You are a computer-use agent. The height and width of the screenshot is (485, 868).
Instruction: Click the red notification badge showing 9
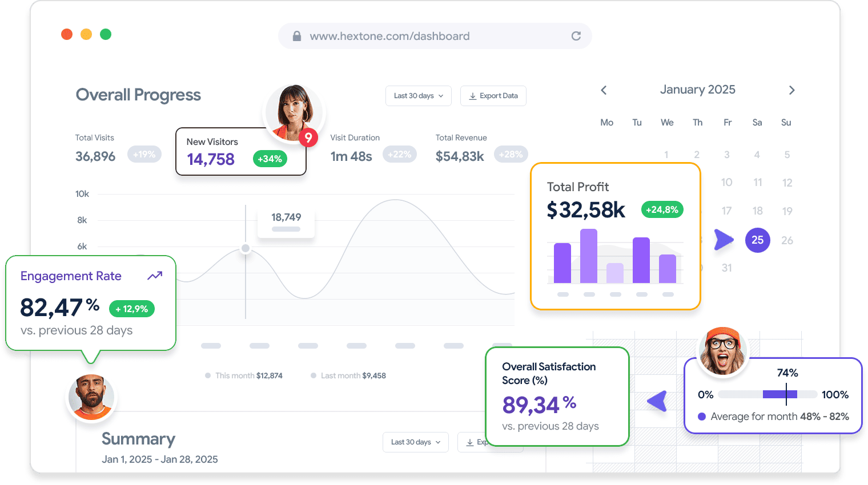click(308, 138)
